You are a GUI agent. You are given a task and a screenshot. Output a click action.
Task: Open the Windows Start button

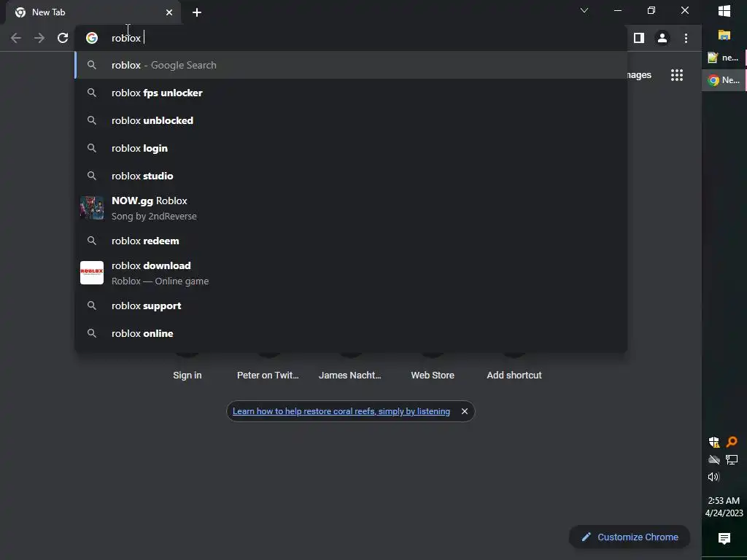tap(724, 11)
